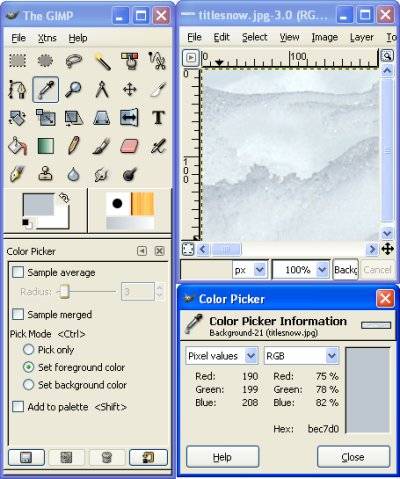Screen dimensions: 400x479
Task: Select the Bucket Fill tool
Action: [18, 146]
